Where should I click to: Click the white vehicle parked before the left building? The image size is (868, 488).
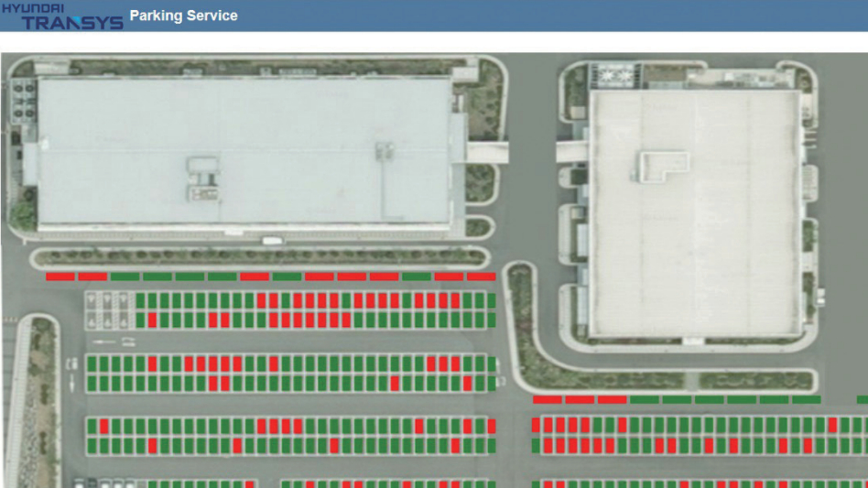pos(272,241)
